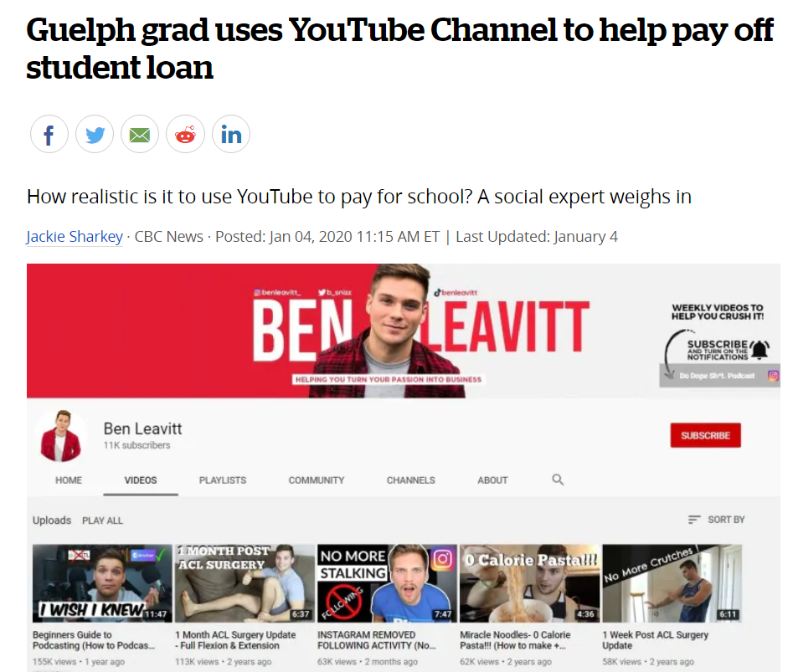Click Ben Leavitt's channel avatar
The width and height of the screenshot is (793, 672).
(61, 435)
